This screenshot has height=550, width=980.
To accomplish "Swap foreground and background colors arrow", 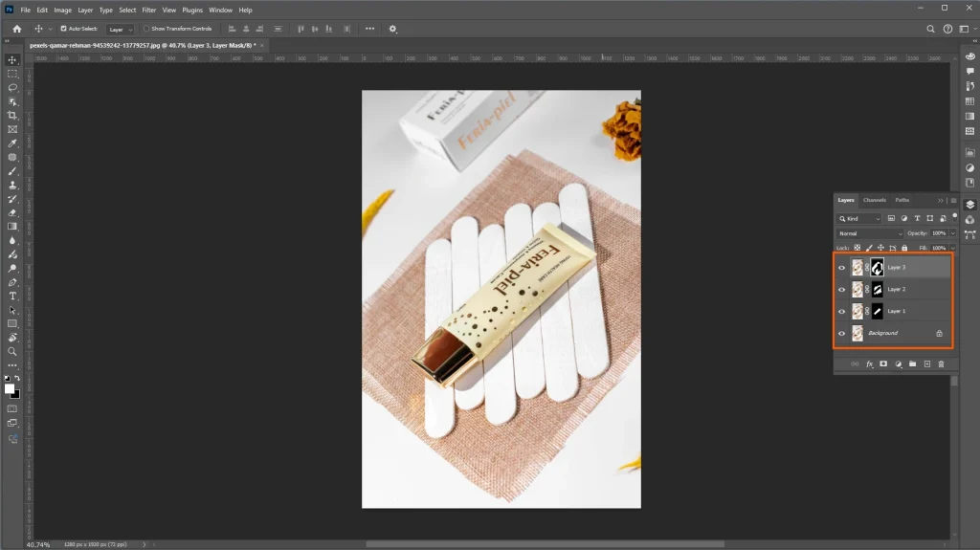I will [17, 379].
